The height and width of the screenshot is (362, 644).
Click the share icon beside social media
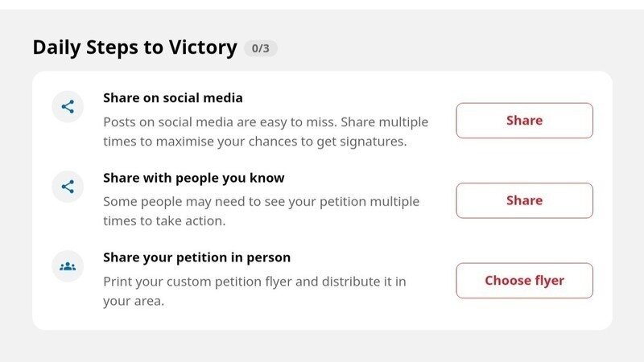[x=68, y=106]
